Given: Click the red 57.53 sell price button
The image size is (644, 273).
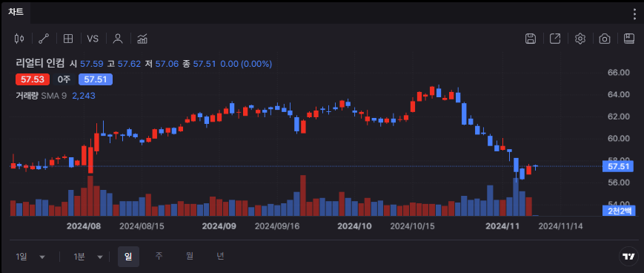Looking at the screenshot, I should click(33, 80).
